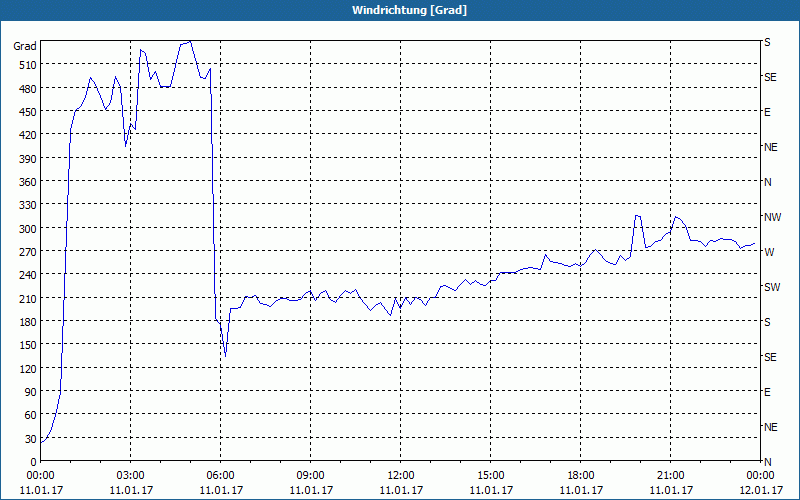This screenshot has height=500, width=800.
Task: Click the 03:00 time axis label
Action: [131, 476]
